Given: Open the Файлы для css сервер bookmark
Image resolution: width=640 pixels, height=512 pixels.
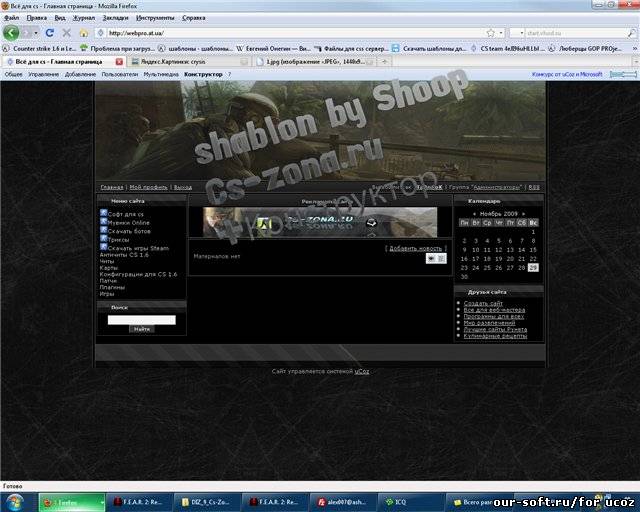Looking at the screenshot, I should 351,49.
